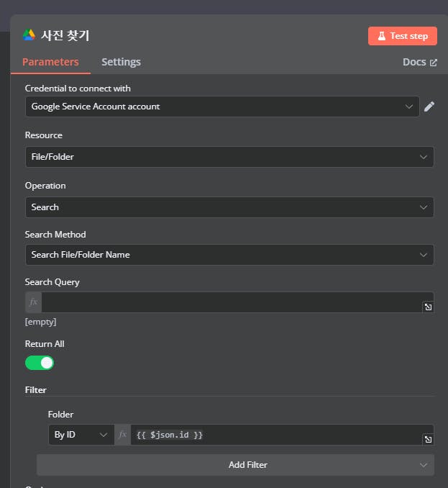This screenshot has width=448, height=488.
Task: Open the credential dropdown
Action: click(x=222, y=107)
